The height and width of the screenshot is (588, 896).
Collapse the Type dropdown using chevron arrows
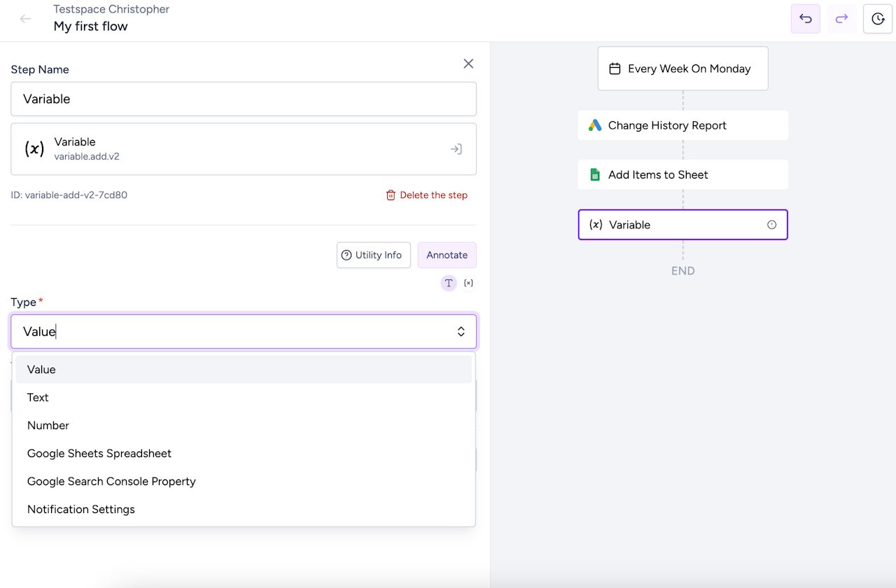coord(461,332)
